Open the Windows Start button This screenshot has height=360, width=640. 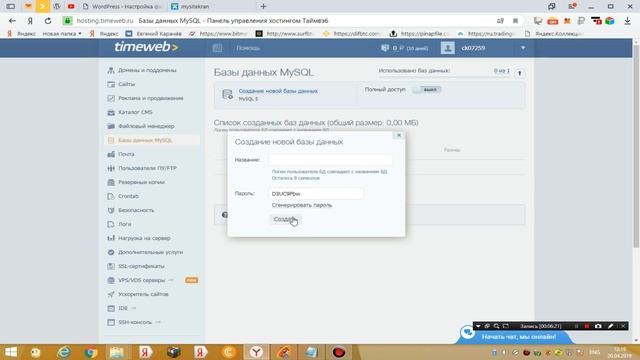point(11,352)
